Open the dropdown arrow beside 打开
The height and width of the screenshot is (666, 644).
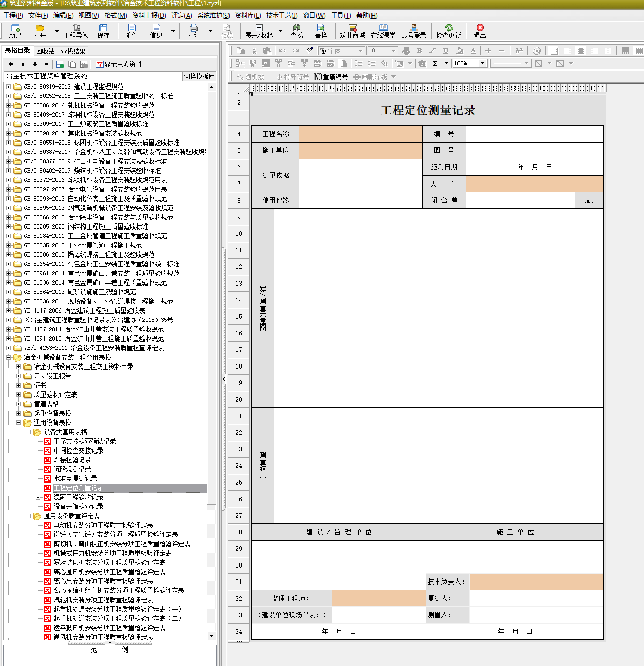click(x=56, y=31)
